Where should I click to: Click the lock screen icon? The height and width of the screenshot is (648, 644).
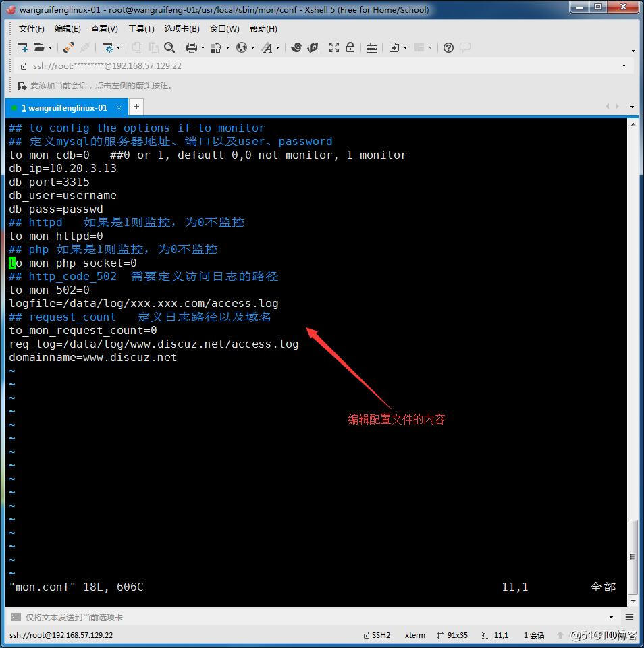350,47
